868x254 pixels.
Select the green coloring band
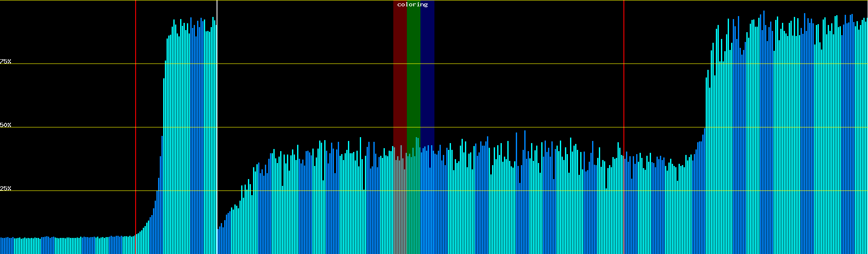413,85
